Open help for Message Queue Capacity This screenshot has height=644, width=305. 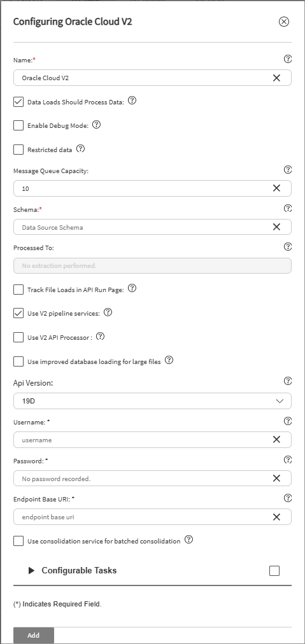288,170
